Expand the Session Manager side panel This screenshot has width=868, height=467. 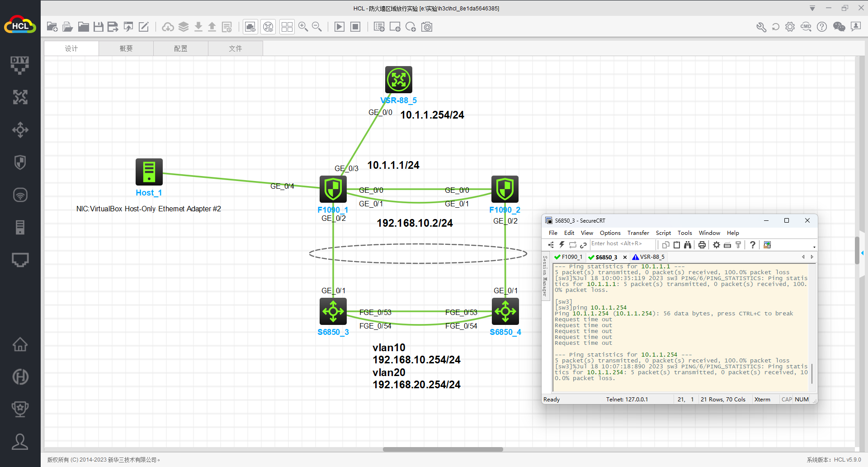coord(545,276)
